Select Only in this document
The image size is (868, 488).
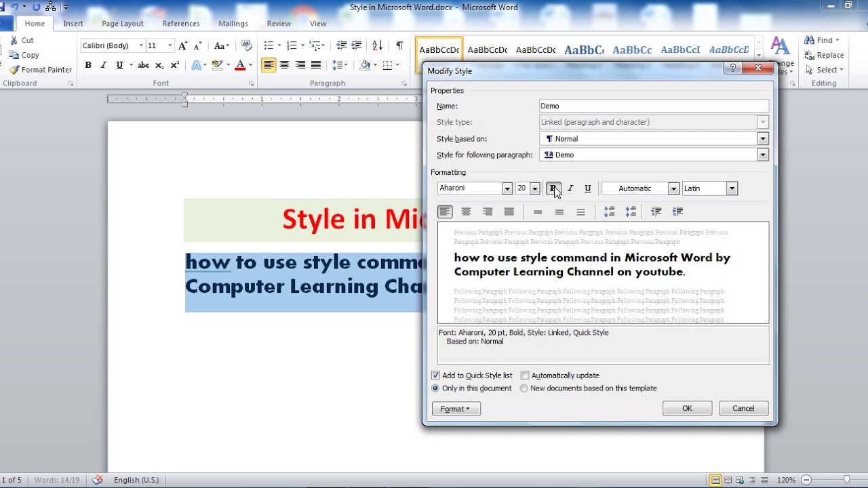435,388
